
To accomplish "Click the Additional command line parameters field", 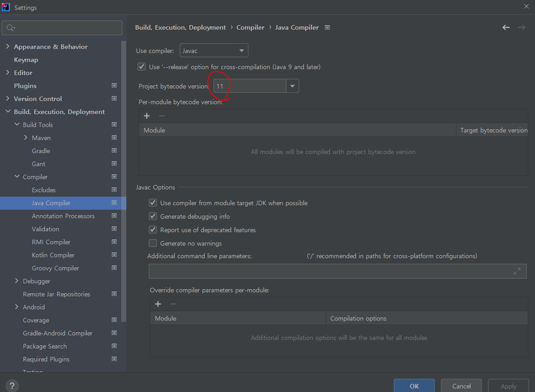I will tap(338, 271).
